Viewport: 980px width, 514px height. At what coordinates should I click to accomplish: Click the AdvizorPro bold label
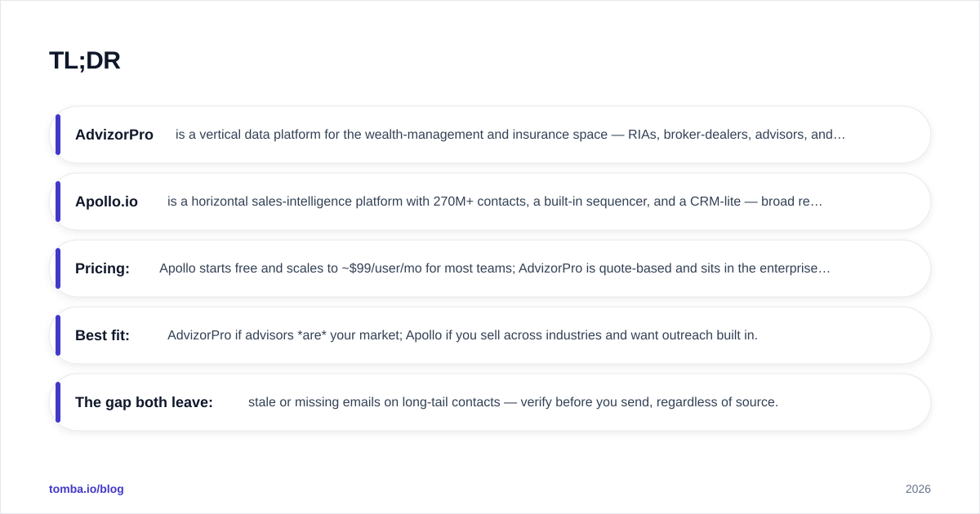(114, 135)
